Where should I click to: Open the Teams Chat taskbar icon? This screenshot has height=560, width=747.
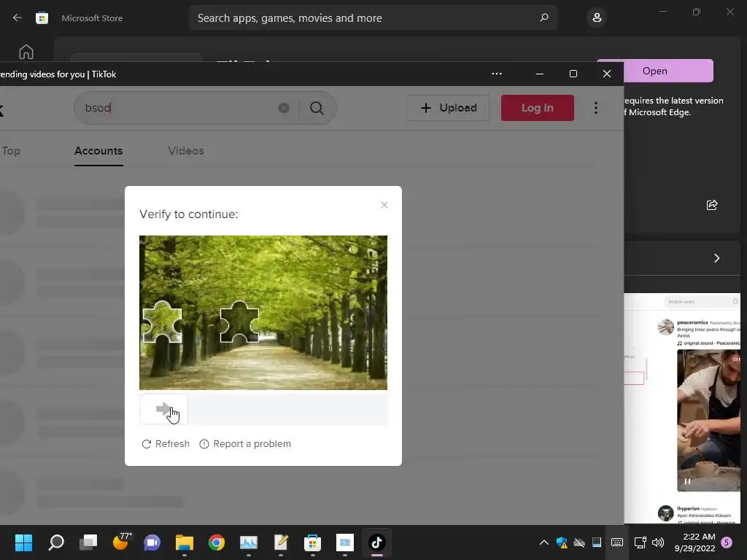[x=152, y=542]
